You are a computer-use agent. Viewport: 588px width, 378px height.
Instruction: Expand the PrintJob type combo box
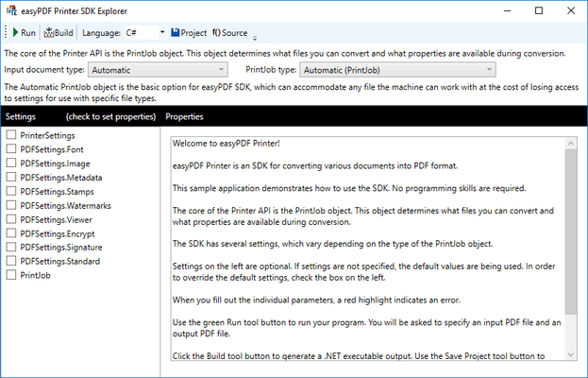pyautogui.click(x=397, y=70)
